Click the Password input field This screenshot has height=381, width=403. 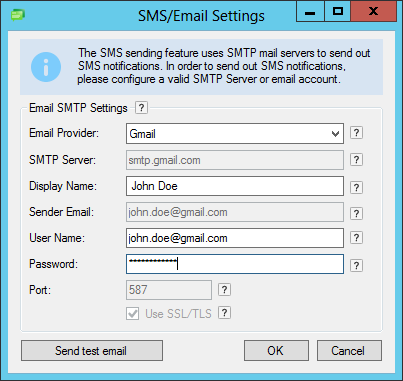(235, 264)
